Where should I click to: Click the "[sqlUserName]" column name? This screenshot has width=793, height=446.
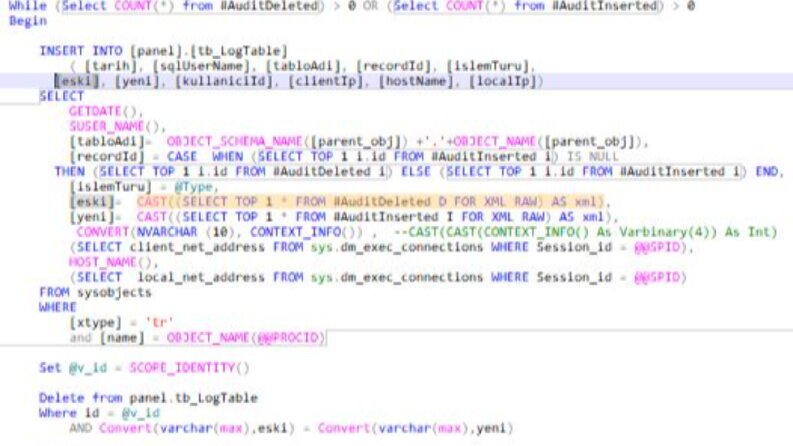tap(201, 66)
